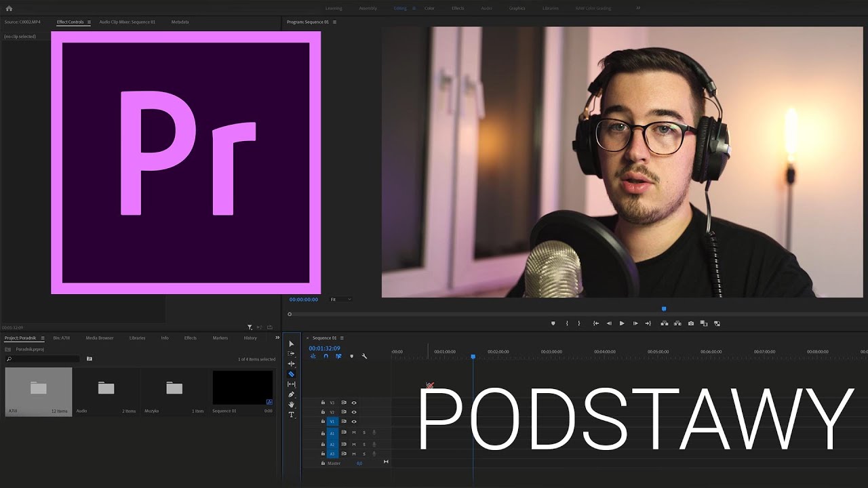Hide track V1 using eye icon
This screenshot has height=488, width=868.
pyautogui.click(x=354, y=422)
